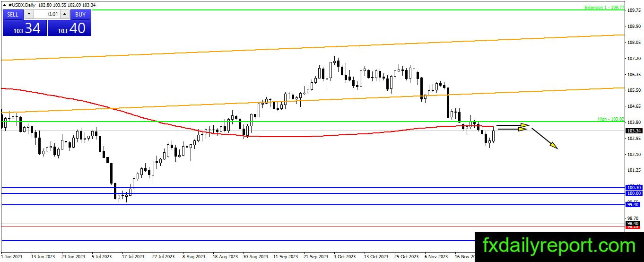Viewport: 644px width, 262px height.
Task: Open the fxdailyreport.com watermark link
Action: point(559,246)
